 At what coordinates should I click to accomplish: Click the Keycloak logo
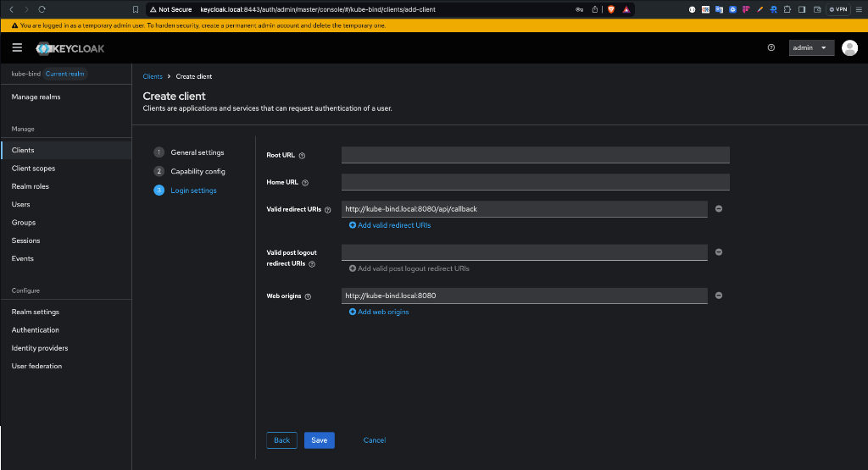(x=70, y=48)
